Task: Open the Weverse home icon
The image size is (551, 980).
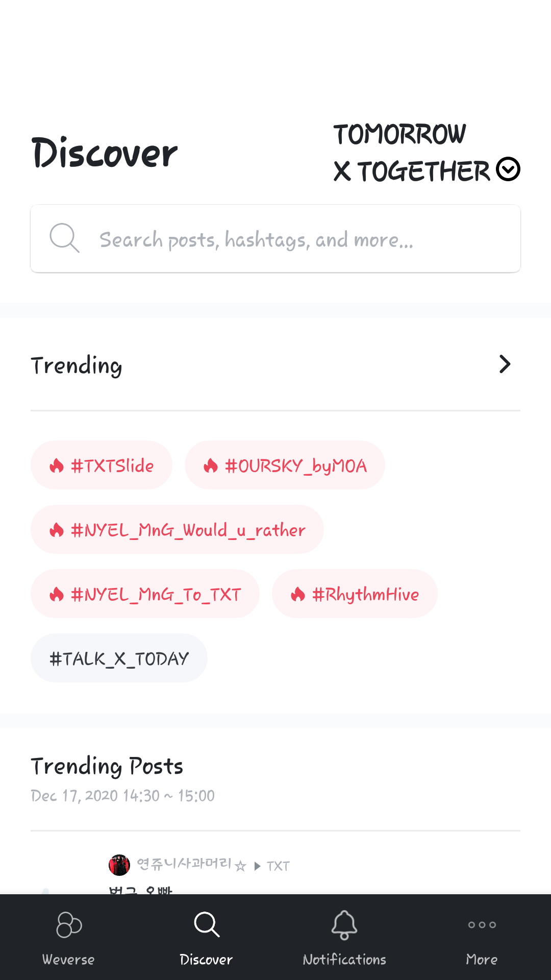Action: tap(69, 925)
